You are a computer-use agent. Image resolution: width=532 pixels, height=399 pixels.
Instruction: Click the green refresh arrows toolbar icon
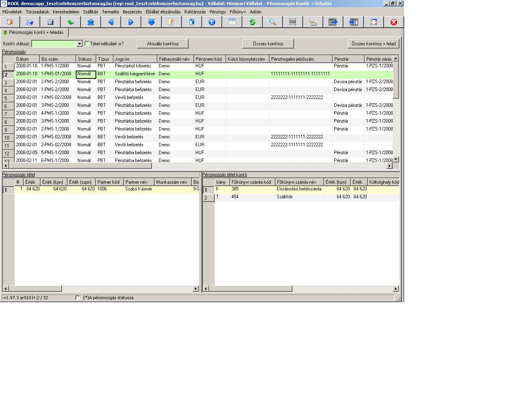pyautogui.click(x=252, y=22)
